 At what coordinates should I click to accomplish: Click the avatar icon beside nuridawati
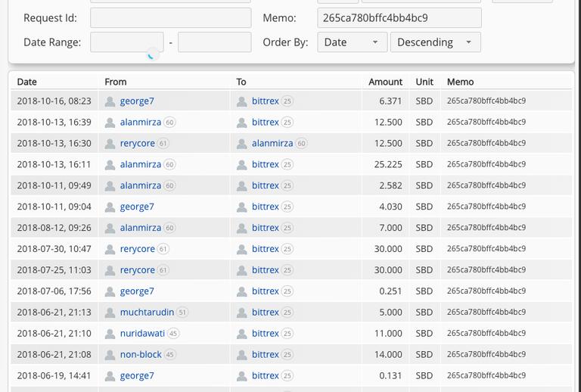[110, 334]
